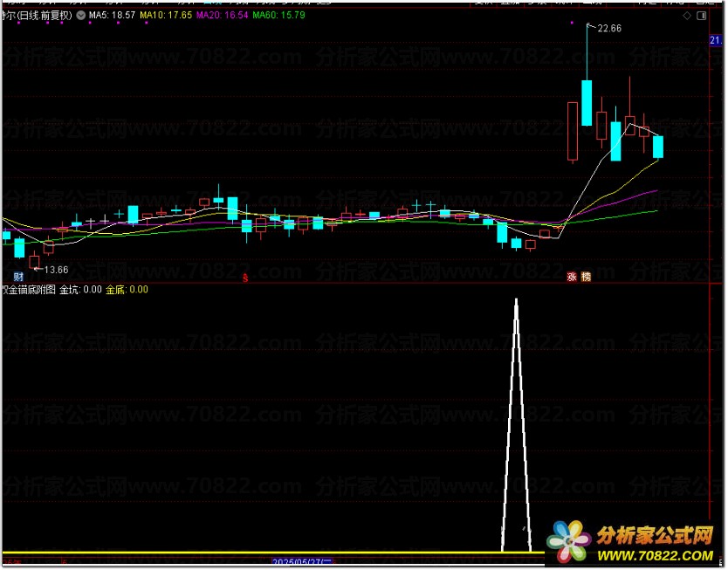Open the 财 financial marker icon
The width and height of the screenshot is (728, 570).
18,277
